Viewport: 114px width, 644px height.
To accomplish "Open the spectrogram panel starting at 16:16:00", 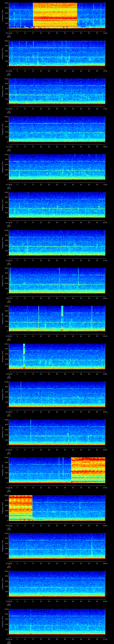I will 57,91.
